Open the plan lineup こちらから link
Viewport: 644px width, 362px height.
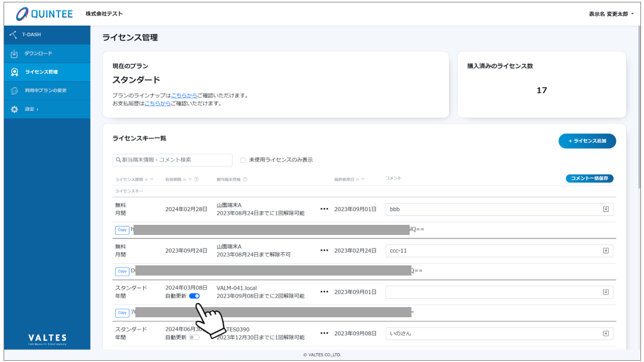[x=184, y=95]
